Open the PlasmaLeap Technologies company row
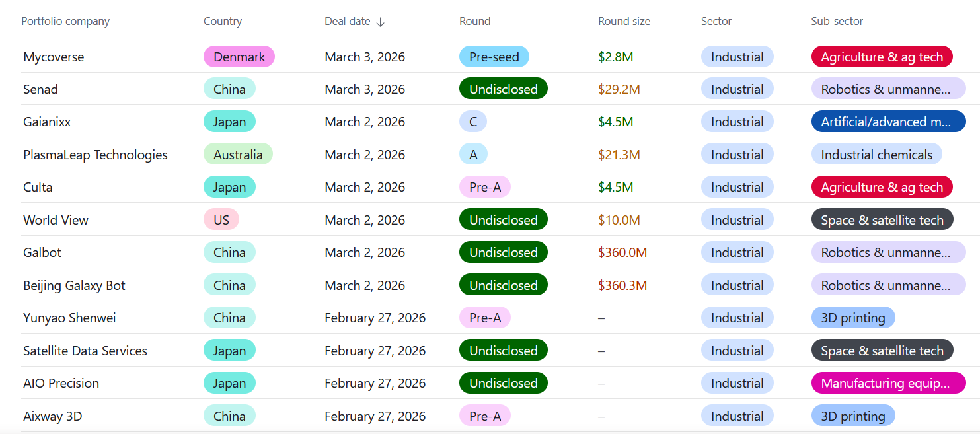Image resolution: width=980 pixels, height=434 pixels. pos(95,155)
